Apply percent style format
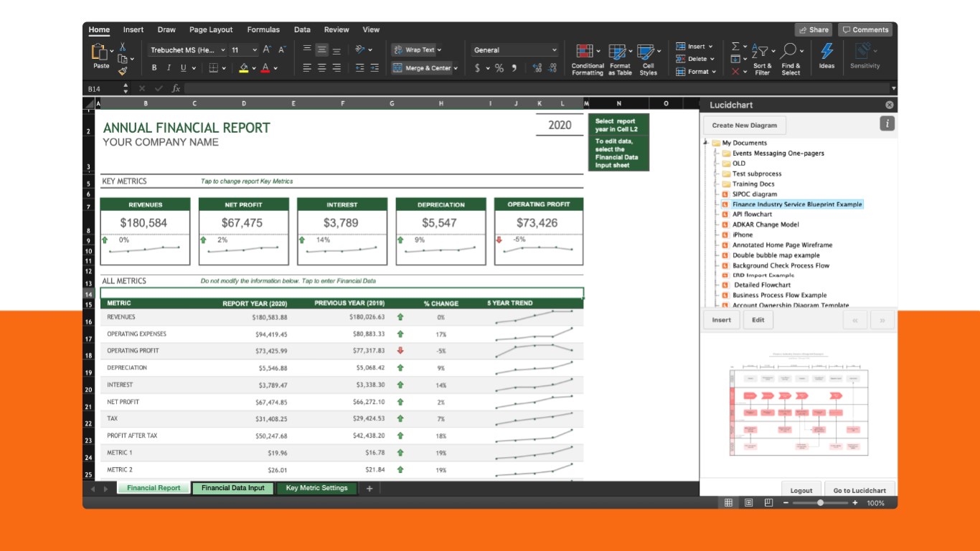980x551 pixels. 499,68
